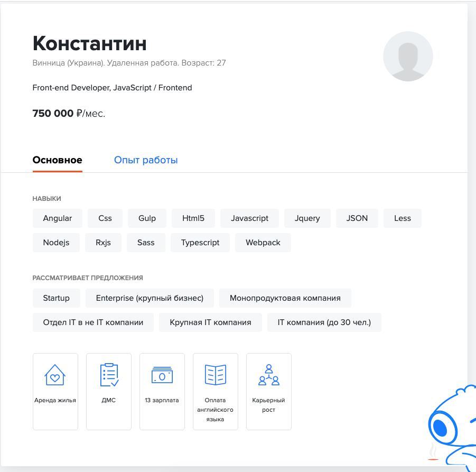Click the Startup company type tag

[x=56, y=298]
